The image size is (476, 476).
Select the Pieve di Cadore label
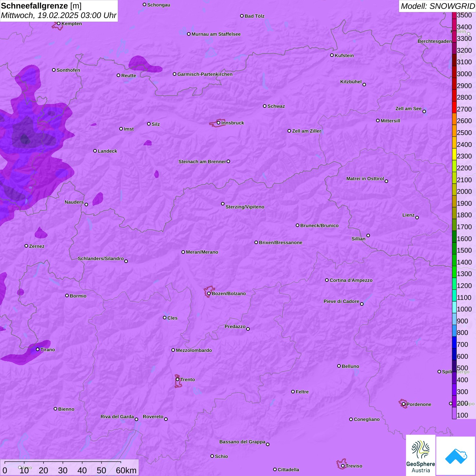point(341,301)
